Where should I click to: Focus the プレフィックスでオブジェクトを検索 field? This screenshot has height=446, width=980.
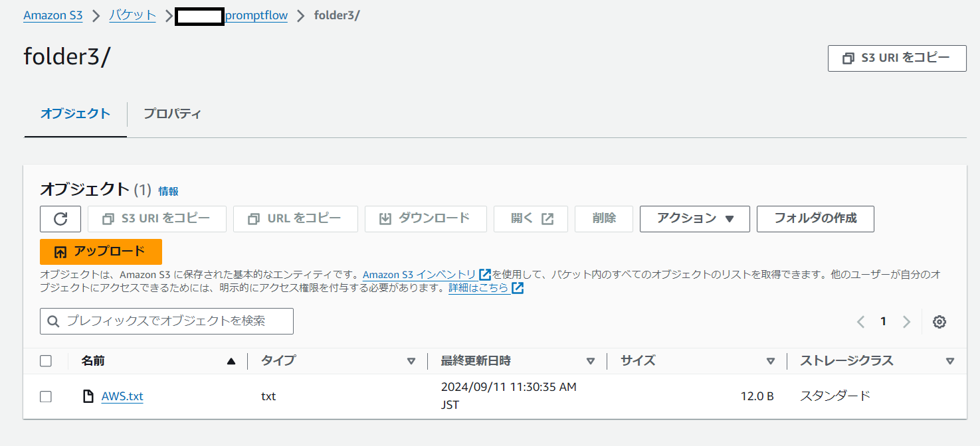point(167,321)
